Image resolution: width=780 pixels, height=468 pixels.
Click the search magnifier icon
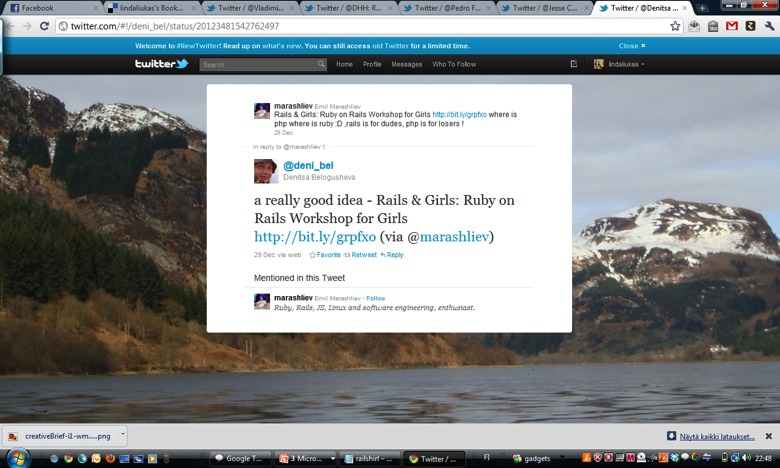click(x=321, y=64)
